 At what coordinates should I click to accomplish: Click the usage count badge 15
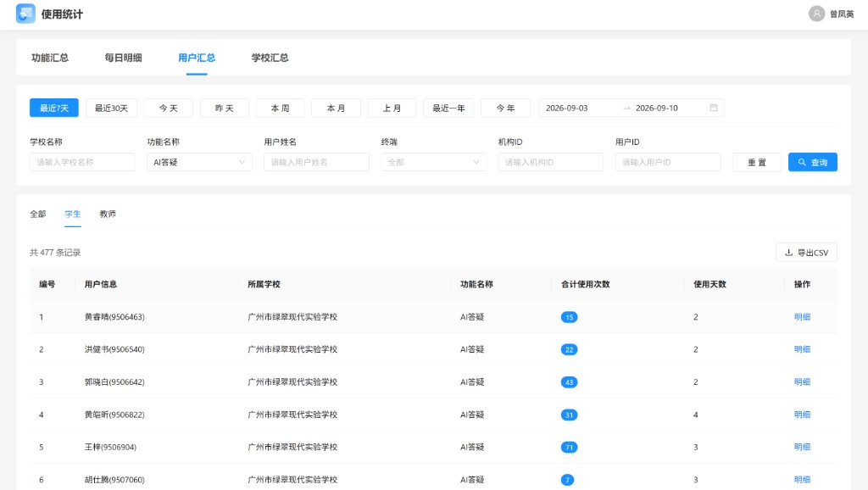tap(569, 317)
